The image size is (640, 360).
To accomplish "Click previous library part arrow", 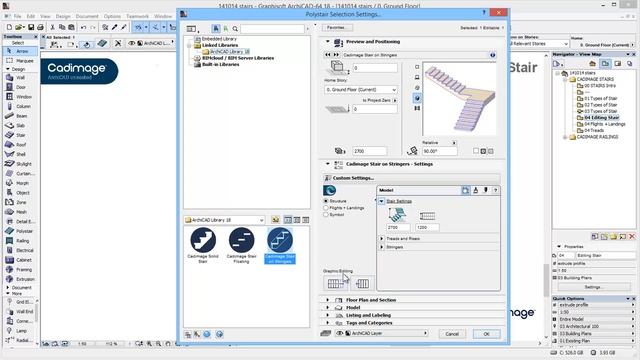I will pos(328,55).
